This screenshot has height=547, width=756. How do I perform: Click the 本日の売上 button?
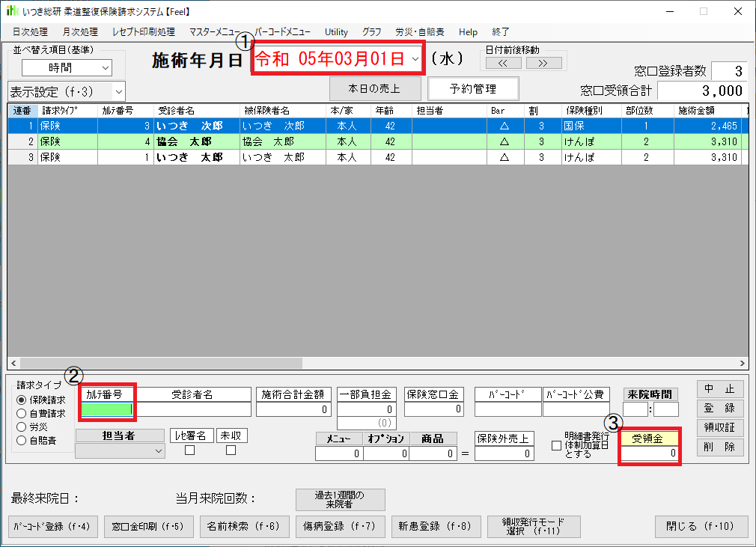(374, 88)
